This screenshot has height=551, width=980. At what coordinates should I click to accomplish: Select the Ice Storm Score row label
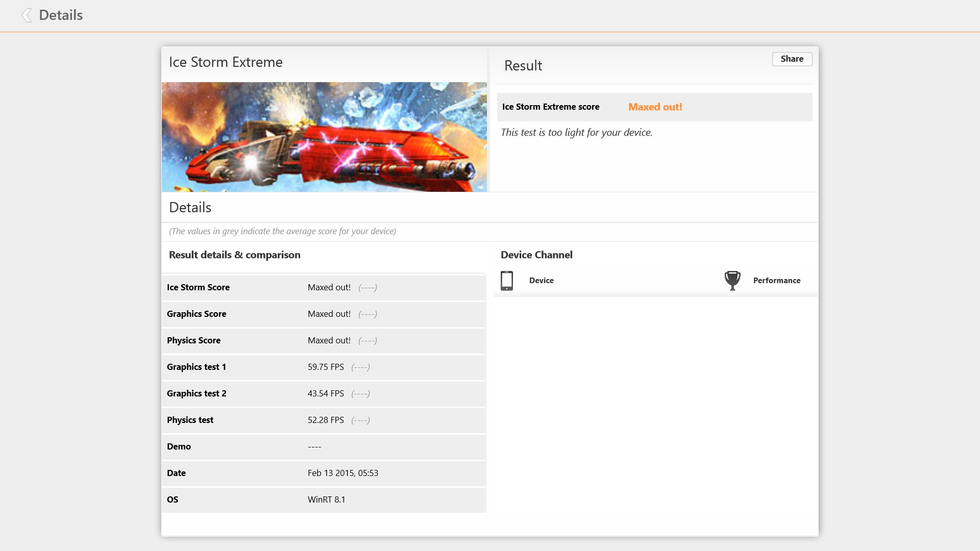tap(198, 288)
